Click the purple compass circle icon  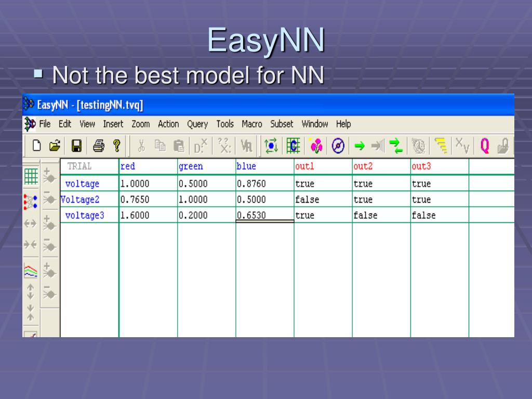tap(338, 146)
